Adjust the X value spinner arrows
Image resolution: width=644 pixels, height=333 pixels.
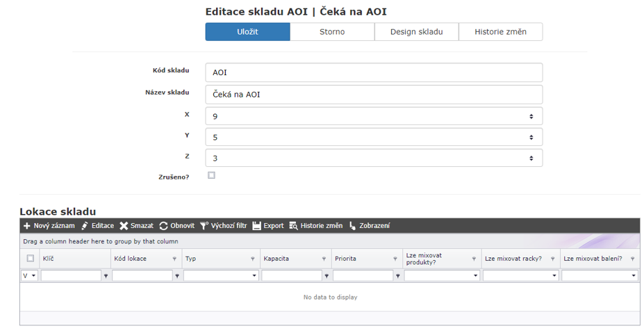coord(531,116)
